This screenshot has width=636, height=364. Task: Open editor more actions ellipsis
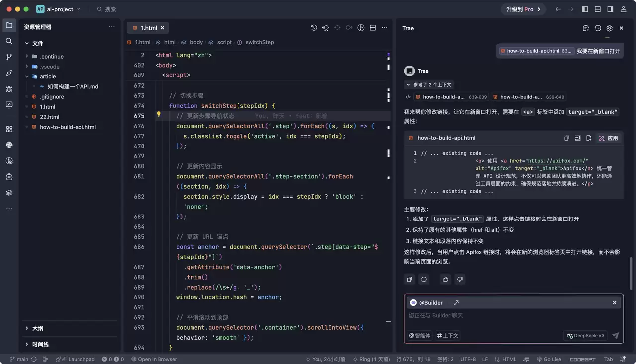(x=385, y=28)
